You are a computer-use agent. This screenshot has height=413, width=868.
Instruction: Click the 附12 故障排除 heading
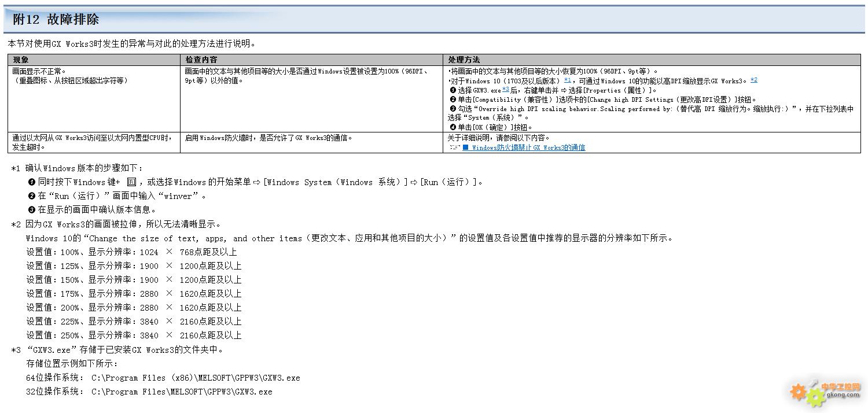pos(56,19)
